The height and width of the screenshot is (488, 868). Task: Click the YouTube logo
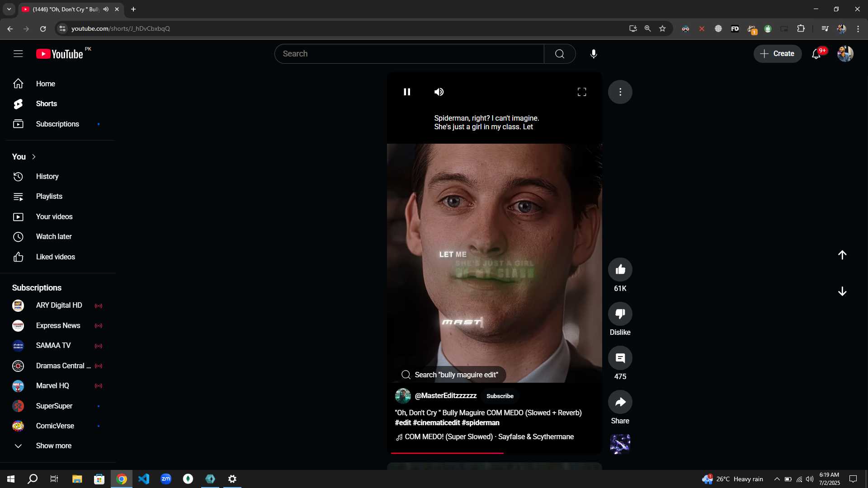60,54
